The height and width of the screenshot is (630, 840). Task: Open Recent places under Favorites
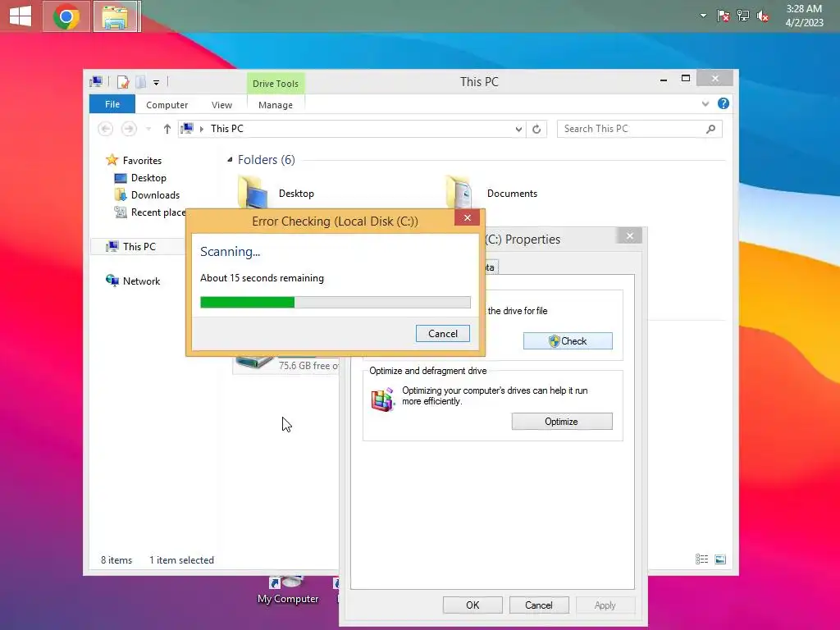point(150,212)
